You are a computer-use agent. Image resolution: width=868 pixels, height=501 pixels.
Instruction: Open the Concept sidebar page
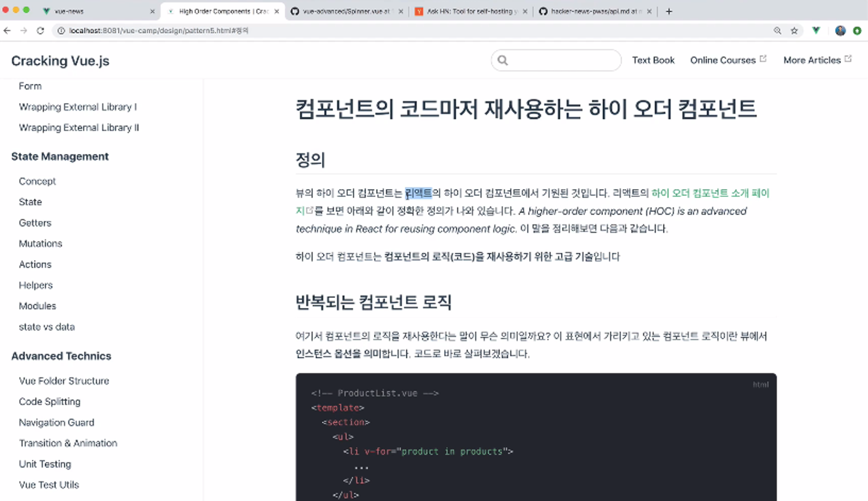coord(38,181)
